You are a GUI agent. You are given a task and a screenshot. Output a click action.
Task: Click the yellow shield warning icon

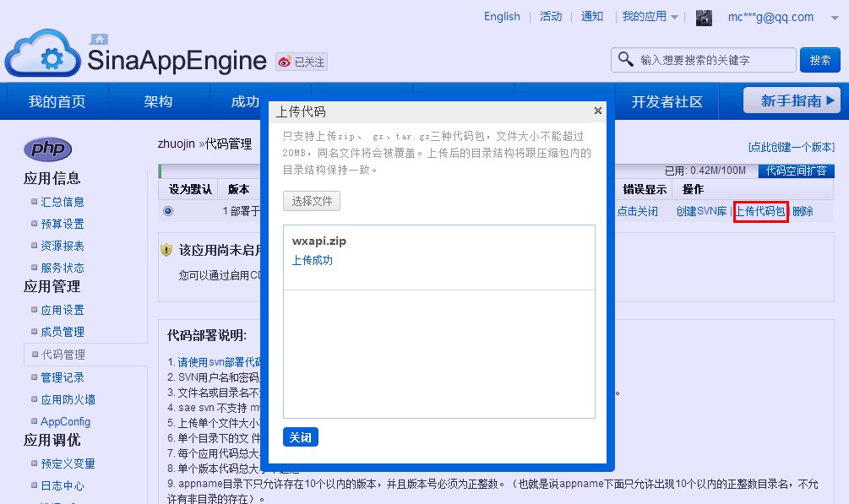pos(166,250)
